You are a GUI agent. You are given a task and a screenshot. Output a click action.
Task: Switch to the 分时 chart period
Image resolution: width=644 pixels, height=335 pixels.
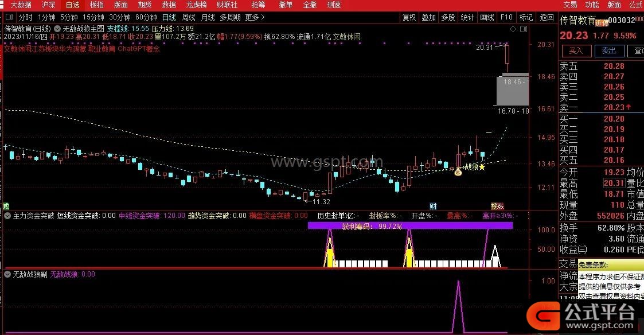point(25,17)
